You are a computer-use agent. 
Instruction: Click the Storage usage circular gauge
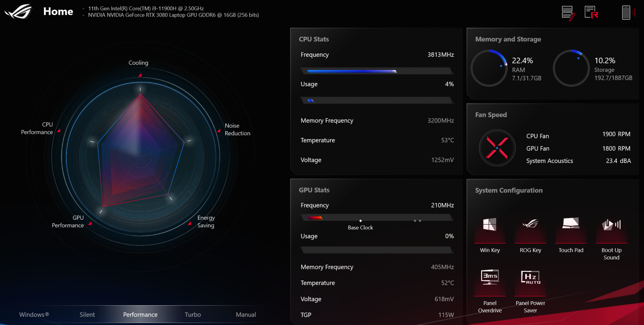point(571,68)
